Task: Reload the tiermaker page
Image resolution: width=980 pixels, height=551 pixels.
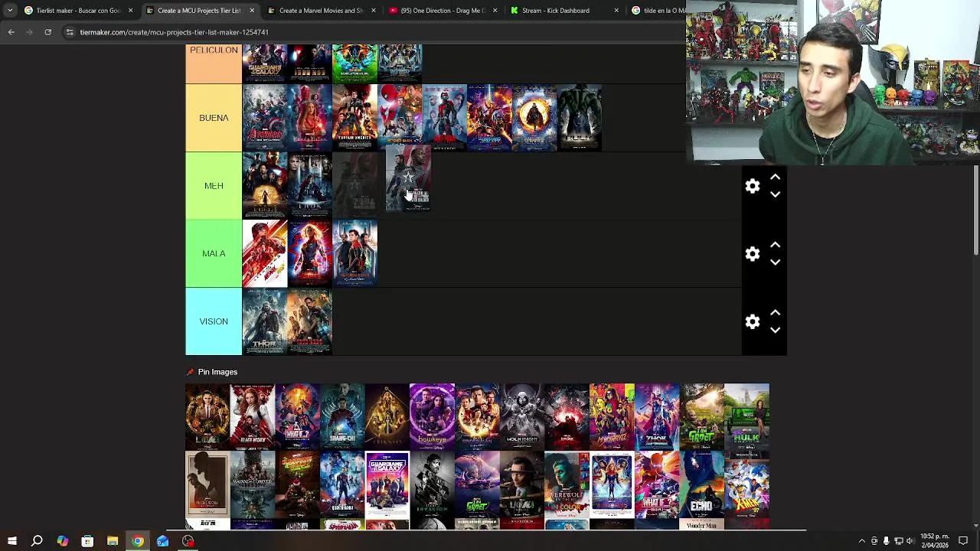Action: point(47,32)
